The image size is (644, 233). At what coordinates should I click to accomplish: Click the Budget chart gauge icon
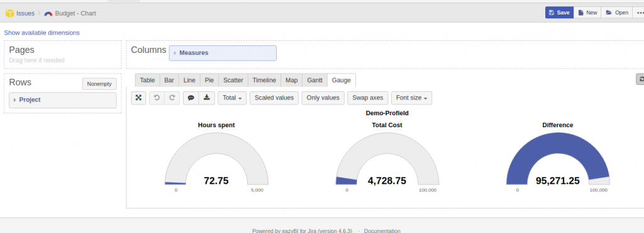pos(48,14)
